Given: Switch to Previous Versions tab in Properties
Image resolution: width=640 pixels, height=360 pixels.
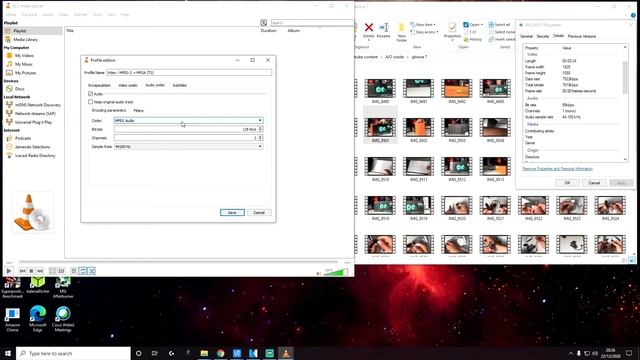Looking at the screenshot, I should (582, 36).
